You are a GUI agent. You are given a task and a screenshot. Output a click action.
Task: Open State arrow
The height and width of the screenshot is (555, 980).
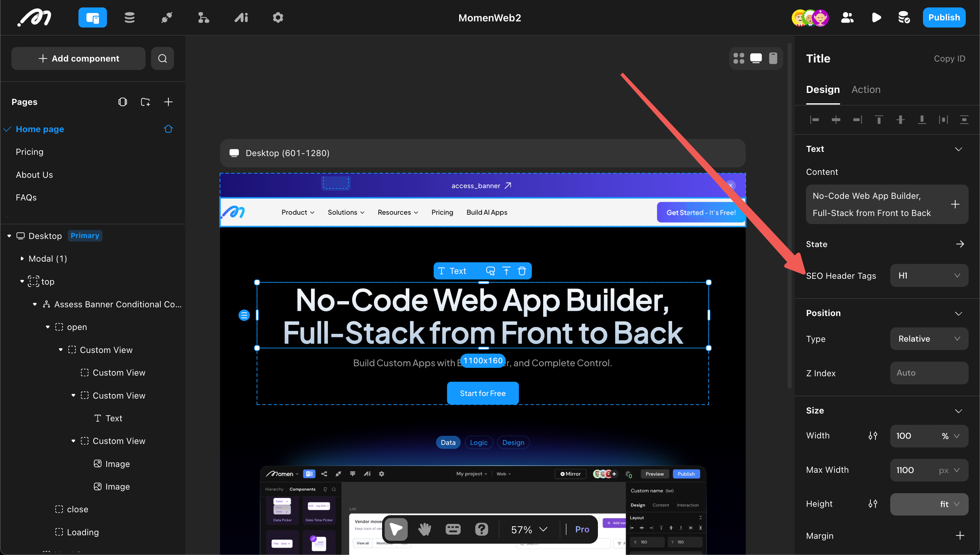pos(960,244)
